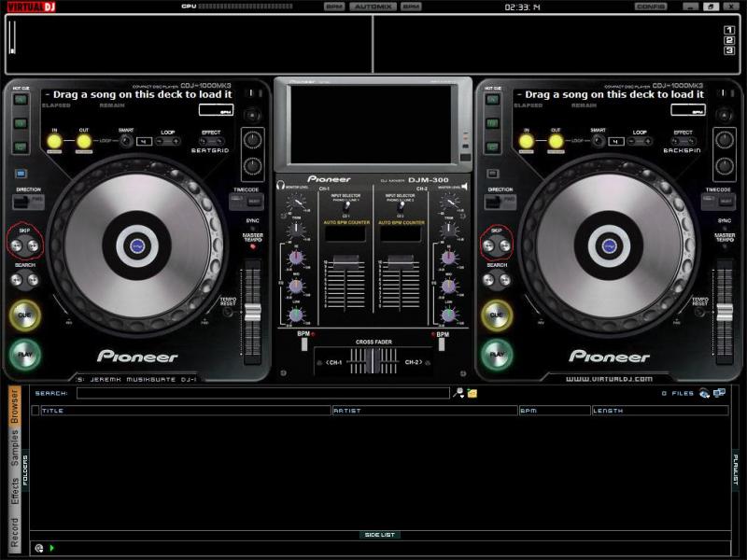Image resolution: width=747 pixels, height=560 pixels.
Task: Click third hot cue button on right deck
Action: tap(493, 147)
